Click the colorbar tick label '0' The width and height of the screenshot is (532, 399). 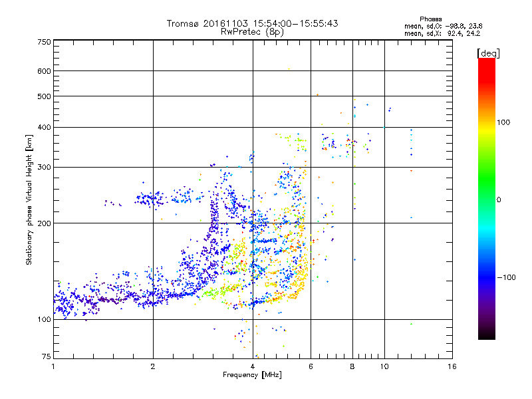click(x=499, y=200)
